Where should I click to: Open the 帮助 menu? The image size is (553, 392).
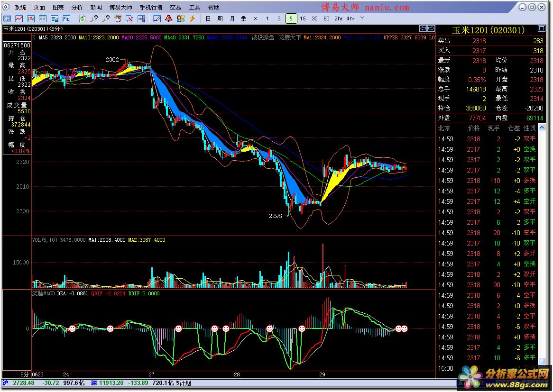pyautogui.click(x=213, y=8)
